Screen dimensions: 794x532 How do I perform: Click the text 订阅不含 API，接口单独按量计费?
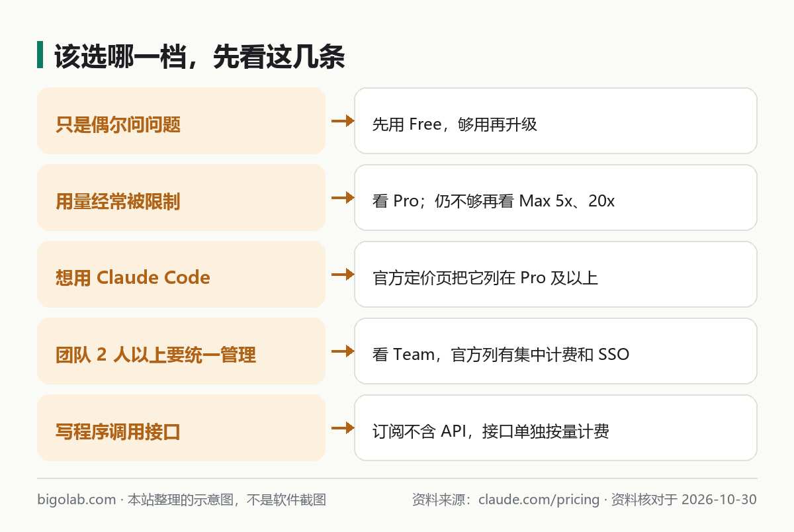pyautogui.click(x=490, y=431)
